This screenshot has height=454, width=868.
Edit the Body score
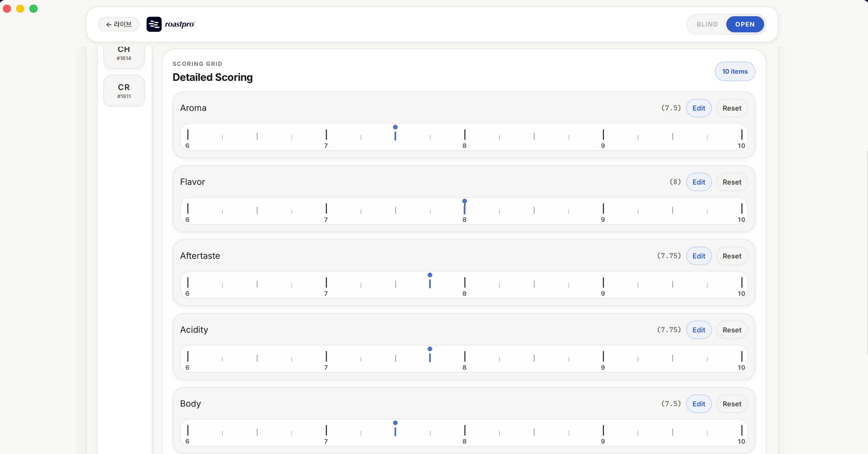tap(699, 404)
